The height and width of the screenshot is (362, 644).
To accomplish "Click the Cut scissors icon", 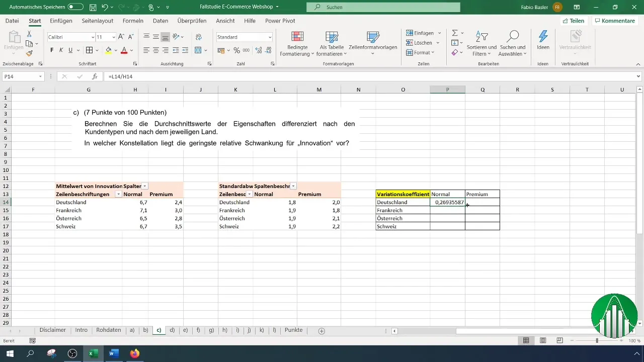I will tap(29, 34).
